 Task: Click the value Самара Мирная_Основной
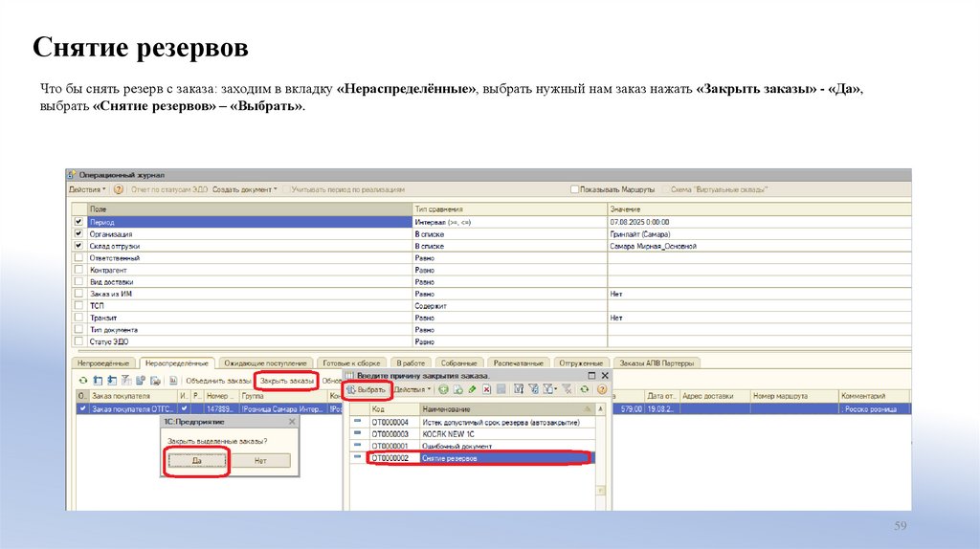653,246
